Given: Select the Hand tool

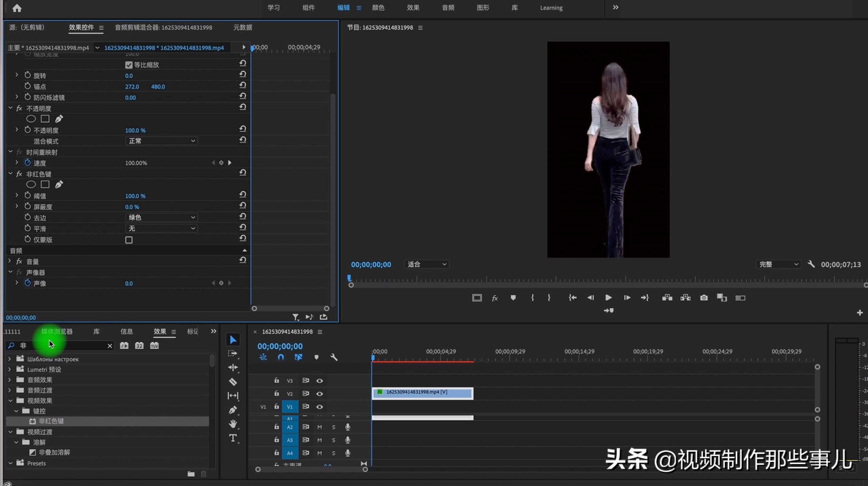Looking at the screenshot, I should (233, 424).
